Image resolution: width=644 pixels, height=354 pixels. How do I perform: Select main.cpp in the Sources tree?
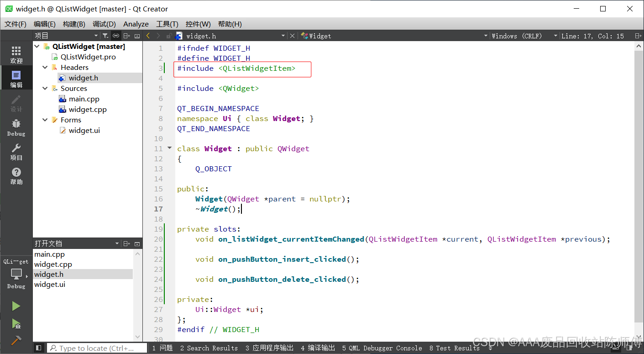click(84, 99)
